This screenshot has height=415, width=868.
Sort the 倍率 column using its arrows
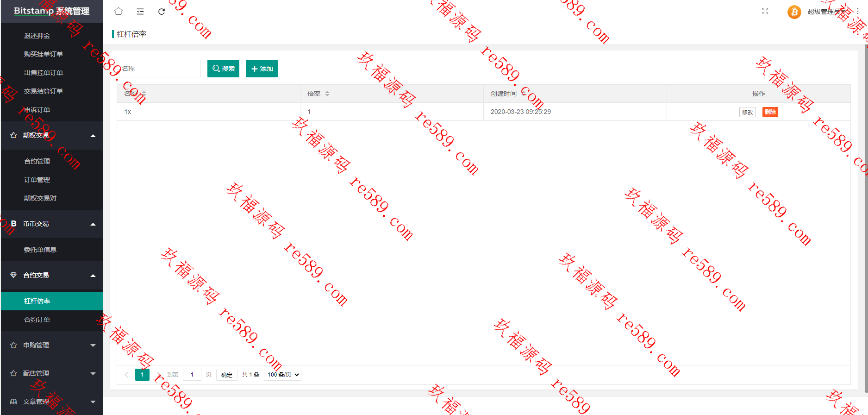327,94
